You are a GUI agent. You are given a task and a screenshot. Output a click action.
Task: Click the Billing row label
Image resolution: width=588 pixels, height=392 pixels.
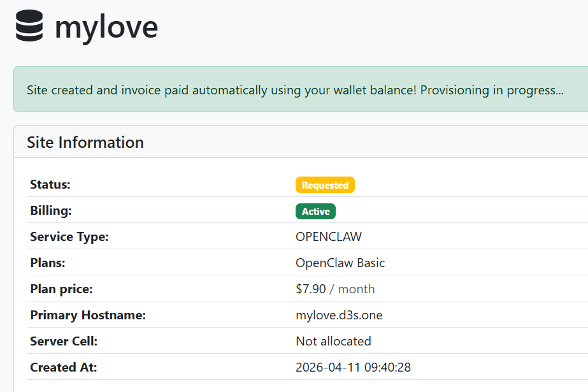[52, 211]
